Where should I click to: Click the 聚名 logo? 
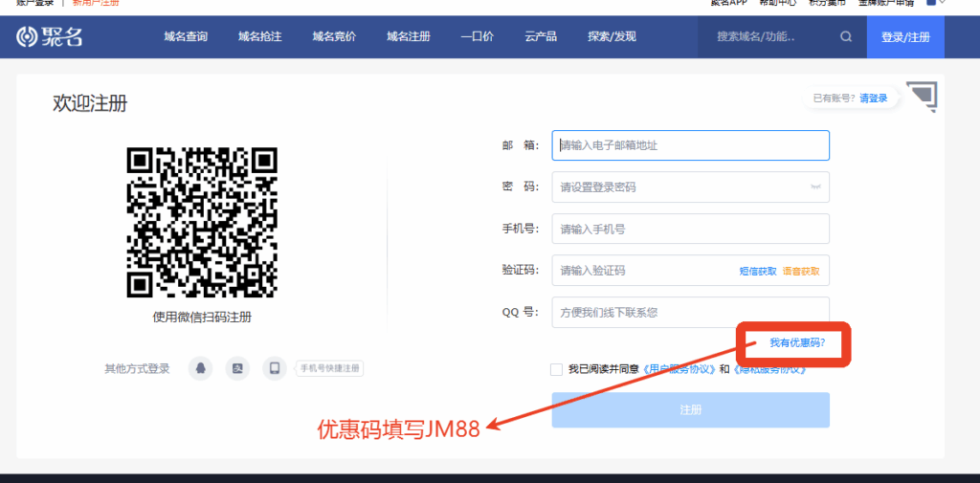[x=50, y=37]
